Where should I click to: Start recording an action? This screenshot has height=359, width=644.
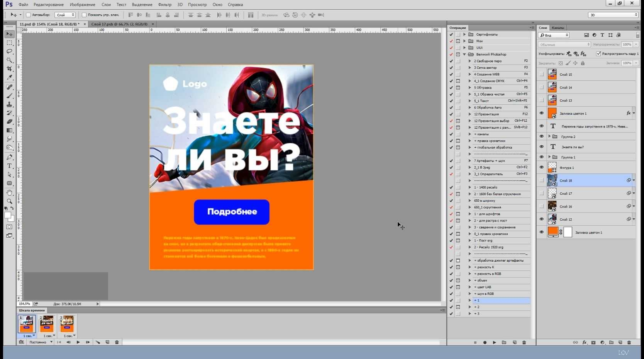point(485,342)
